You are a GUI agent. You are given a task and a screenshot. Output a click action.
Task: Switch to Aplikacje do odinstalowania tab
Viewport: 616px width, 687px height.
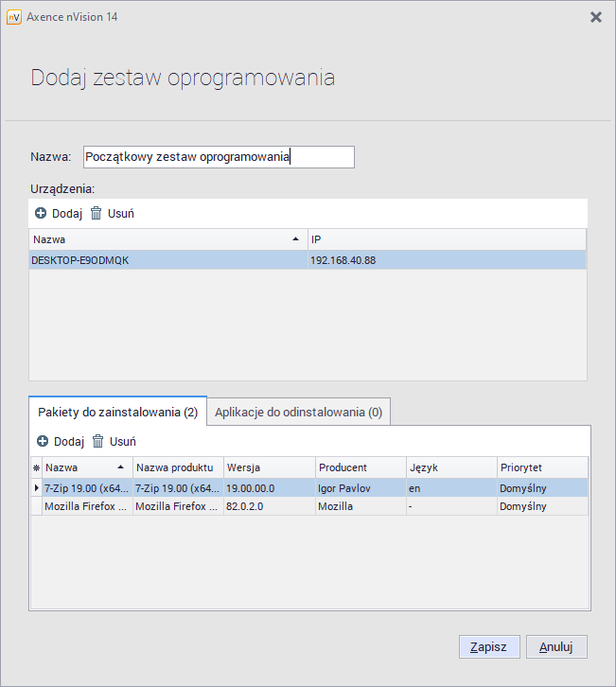298,413
